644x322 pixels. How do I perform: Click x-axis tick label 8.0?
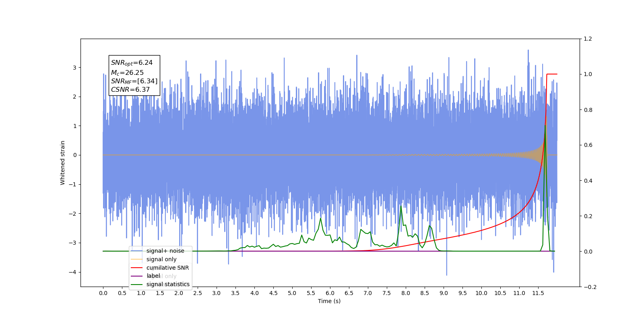point(406,293)
